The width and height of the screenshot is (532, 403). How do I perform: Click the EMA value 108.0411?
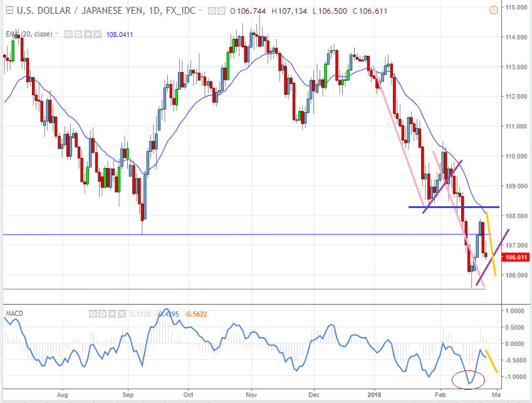click(120, 34)
